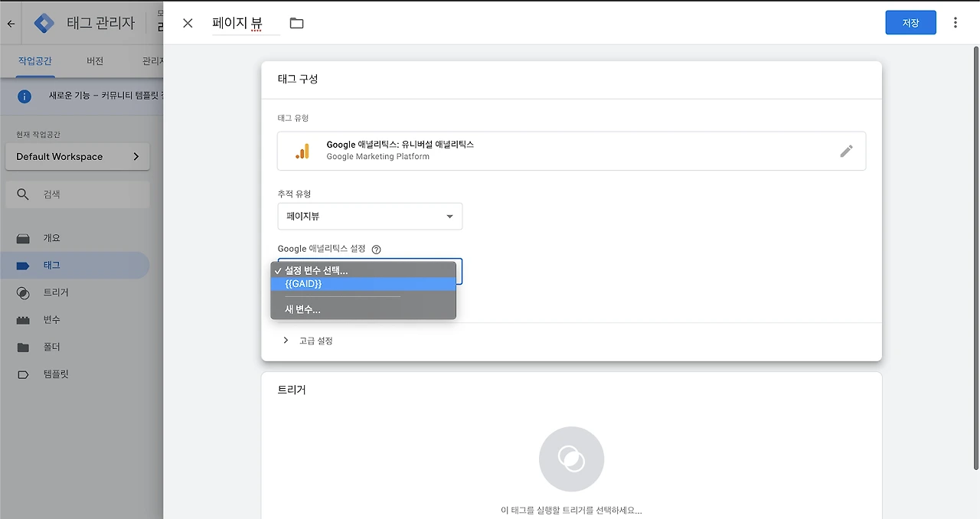The image size is (980, 519).
Task: Switch to the 작업공간 tab
Action: 35,61
